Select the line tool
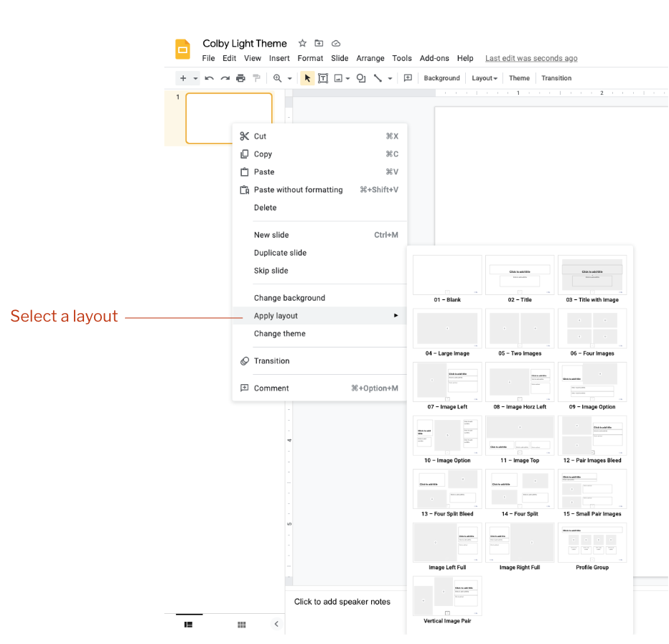The height and width of the screenshot is (644, 669). tap(378, 78)
